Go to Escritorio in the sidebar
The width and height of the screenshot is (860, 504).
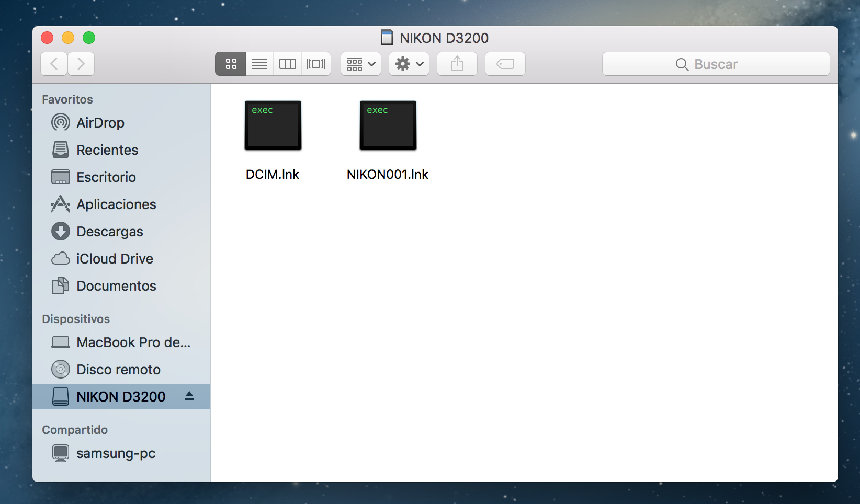[x=106, y=177]
